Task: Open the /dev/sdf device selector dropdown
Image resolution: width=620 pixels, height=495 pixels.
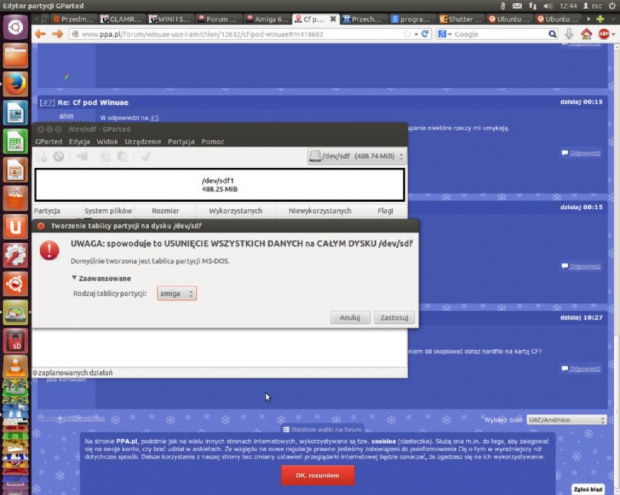Action: click(x=357, y=156)
